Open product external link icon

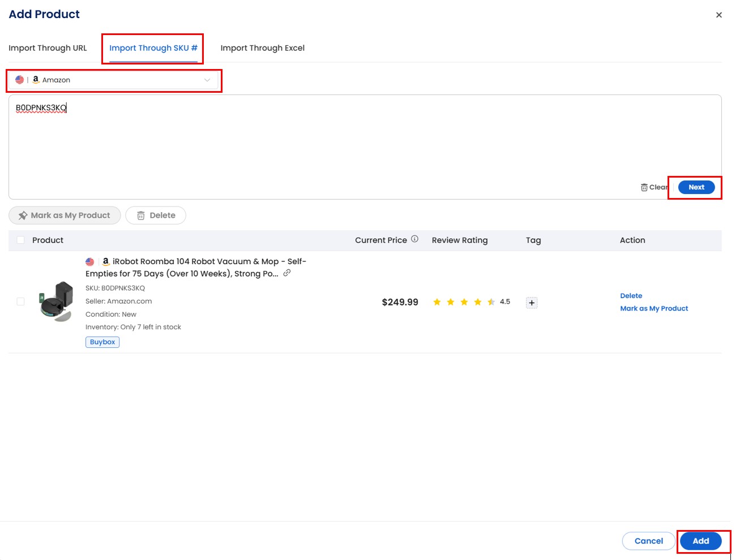click(x=287, y=273)
